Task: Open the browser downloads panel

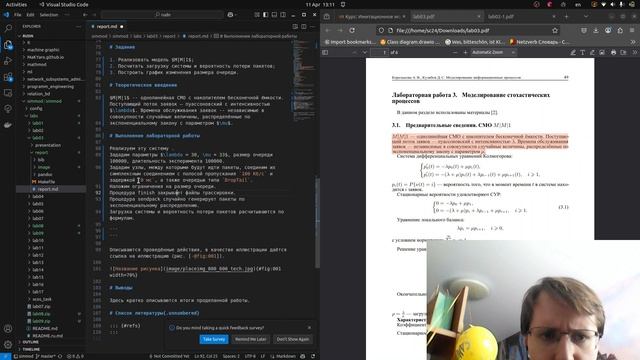Action: (596, 31)
